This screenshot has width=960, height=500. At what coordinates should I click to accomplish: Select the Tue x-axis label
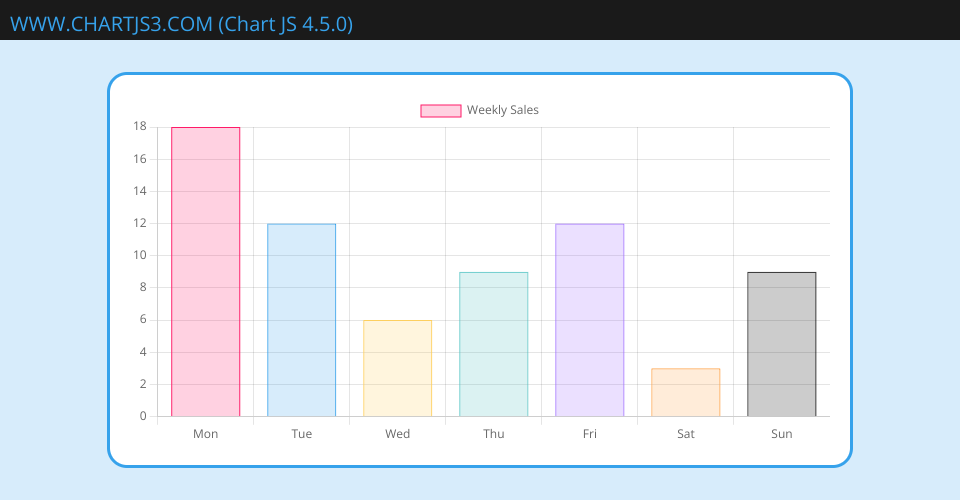click(301, 434)
